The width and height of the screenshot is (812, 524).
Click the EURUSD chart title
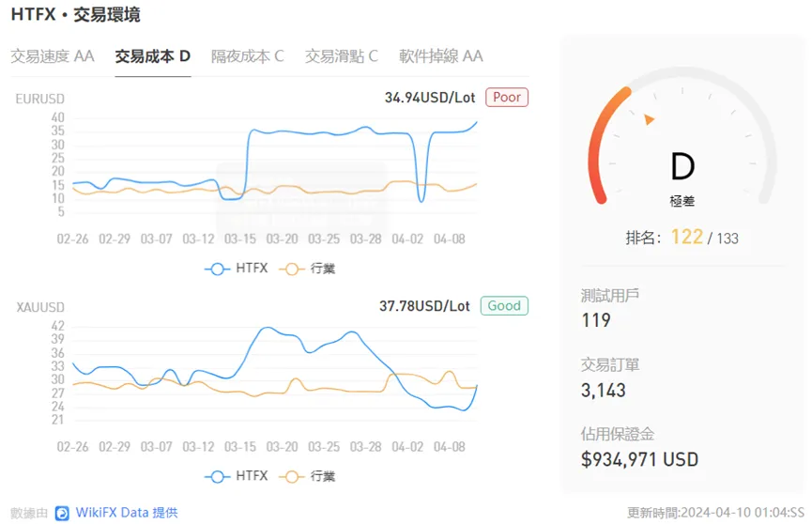tap(39, 99)
